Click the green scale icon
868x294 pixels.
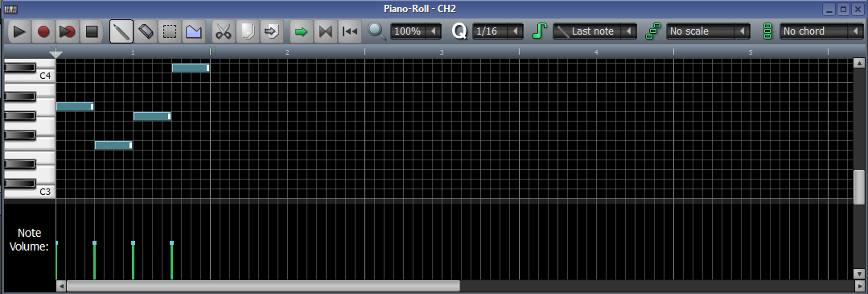[x=653, y=31]
